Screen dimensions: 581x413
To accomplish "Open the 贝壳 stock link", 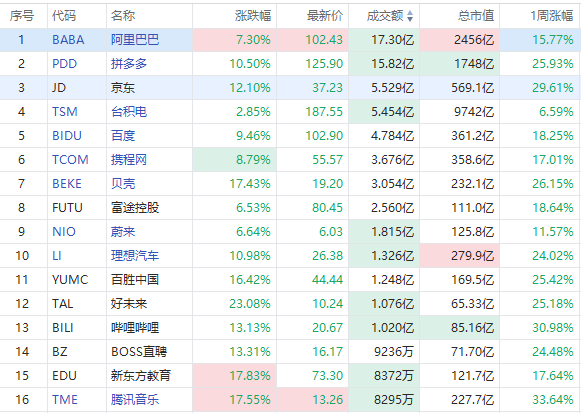I will [x=123, y=184].
